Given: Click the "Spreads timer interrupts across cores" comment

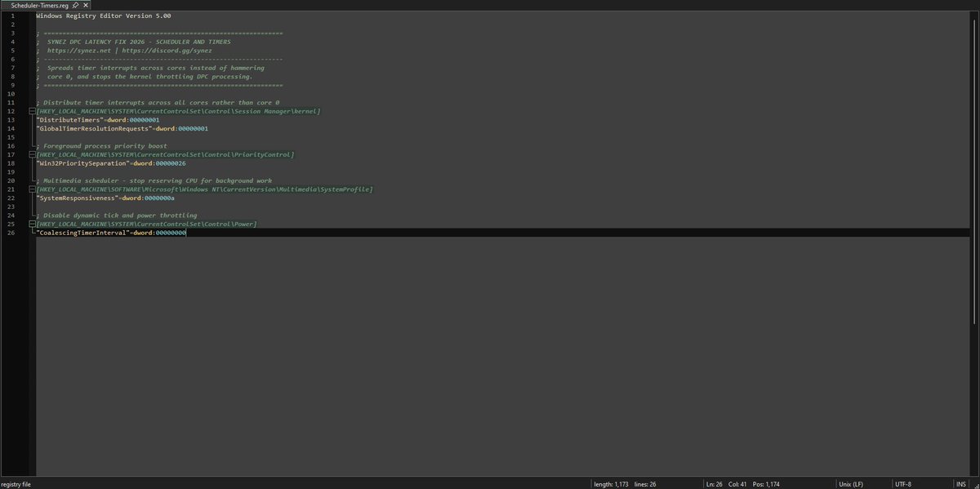Looking at the screenshot, I should tap(150, 68).
